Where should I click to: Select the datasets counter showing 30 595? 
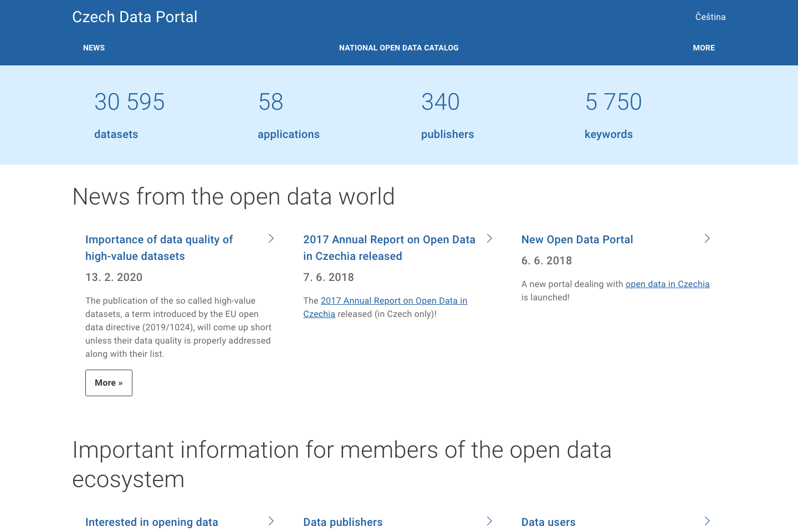click(130, 103)
